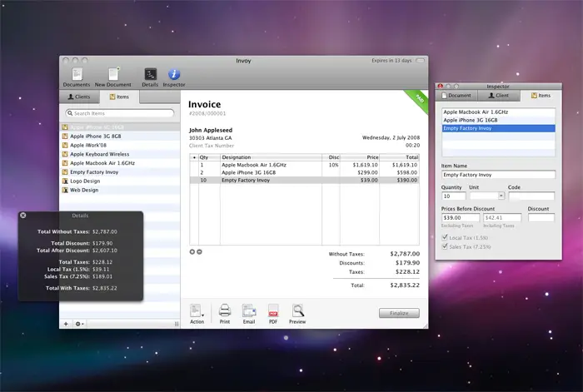This screenshot has width=583, height=392.
Task: Email the invoice
Action: point(248,312)
